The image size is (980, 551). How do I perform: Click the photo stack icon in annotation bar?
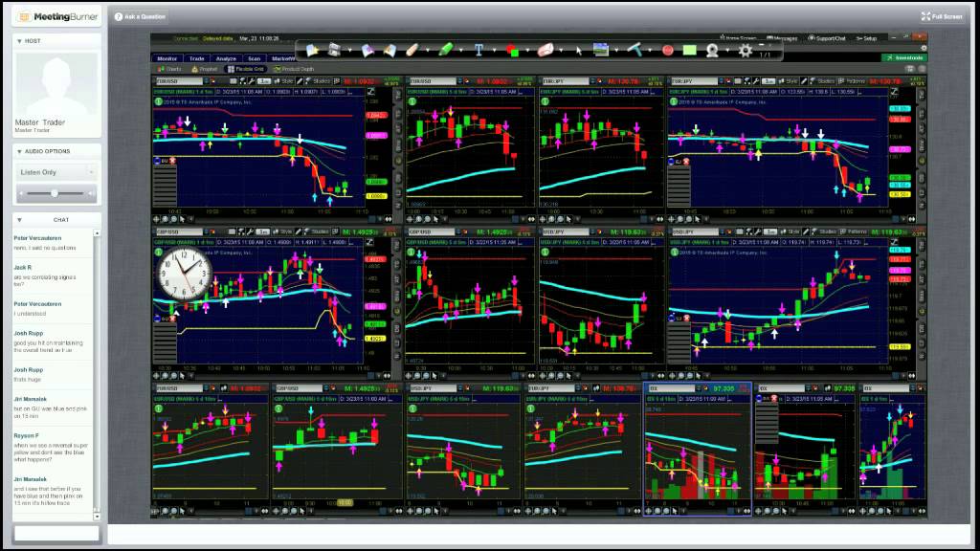point(367,50)
